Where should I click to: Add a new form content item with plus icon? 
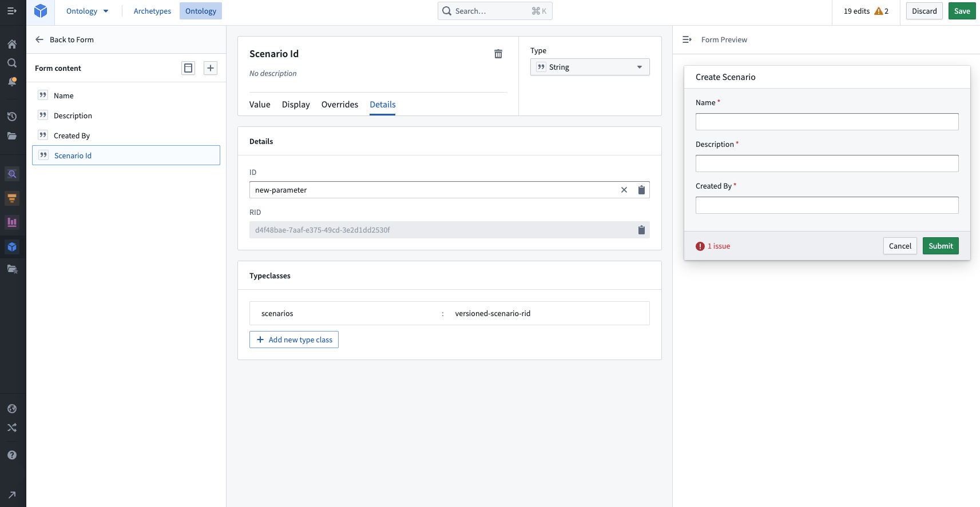(x=211, y=68)
